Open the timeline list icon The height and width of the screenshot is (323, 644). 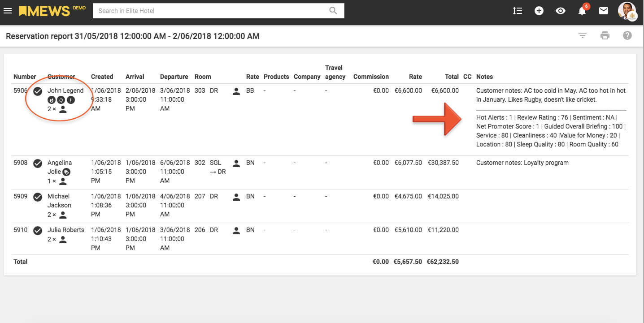tap(518, 11)
